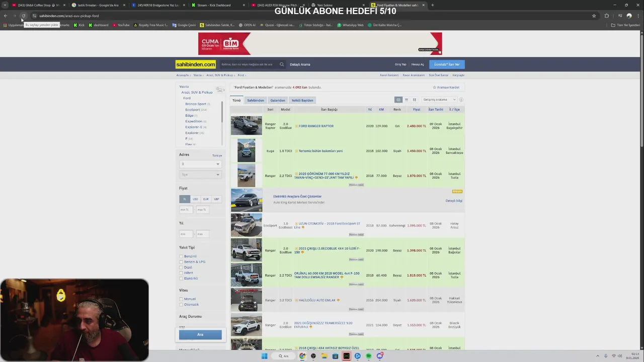
Task: Open the Kick bookmark
Action: (x=79, y=25)
